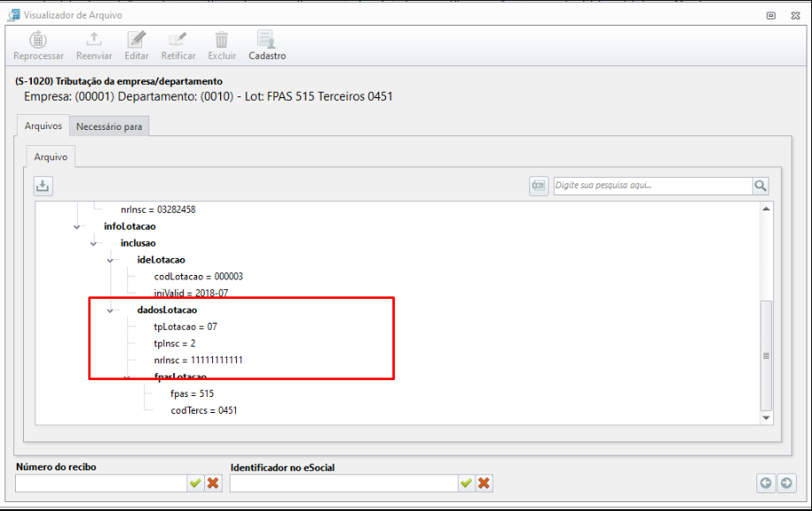Select fpas = 515 row
Image resolution: width=812 pixels, height=511 pixels.
coord(192,393)
